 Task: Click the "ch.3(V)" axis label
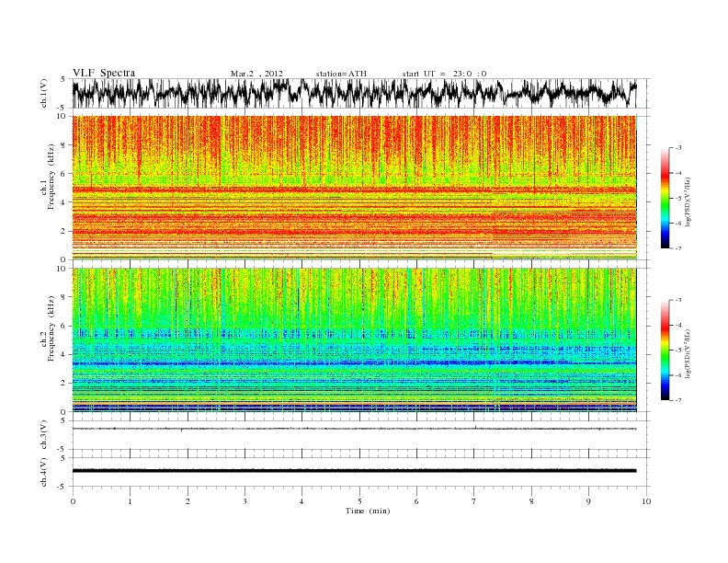(x=43, y=435)
